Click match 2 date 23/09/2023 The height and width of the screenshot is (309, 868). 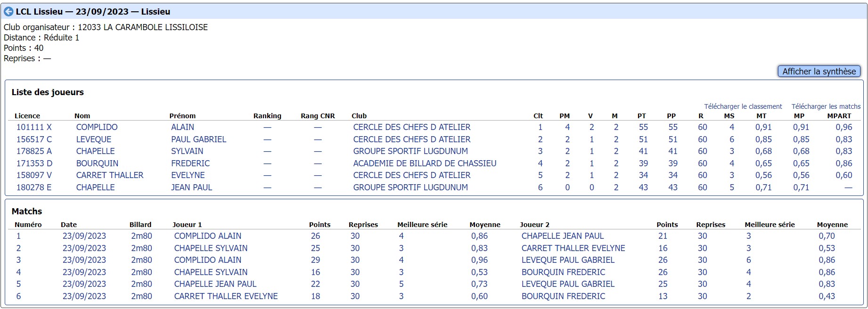click(x=84, y=248)
